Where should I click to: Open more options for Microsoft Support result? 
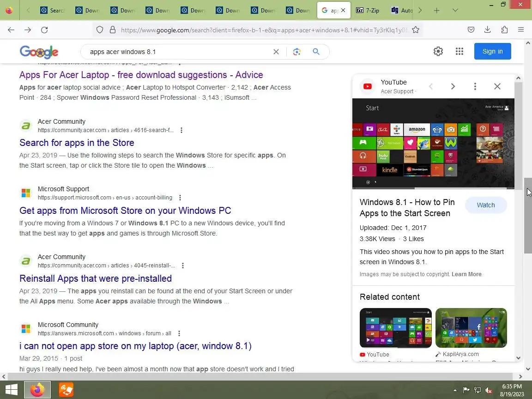[x=180, y=198]
